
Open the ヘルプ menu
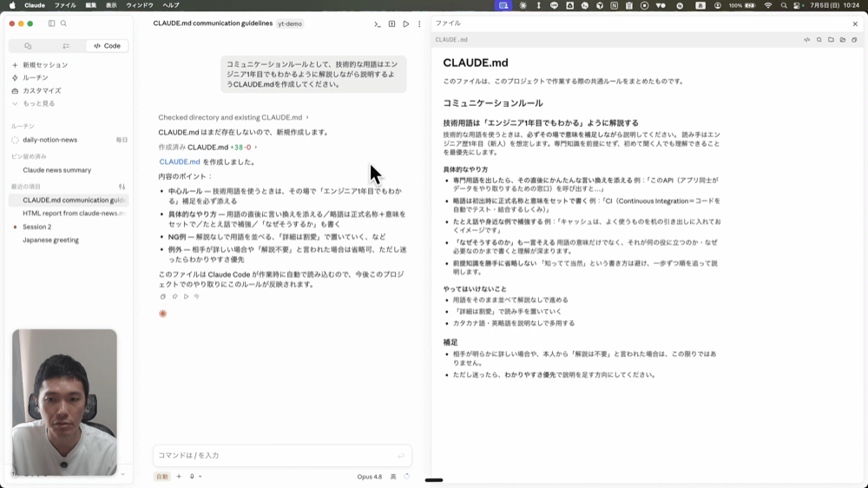170,5
